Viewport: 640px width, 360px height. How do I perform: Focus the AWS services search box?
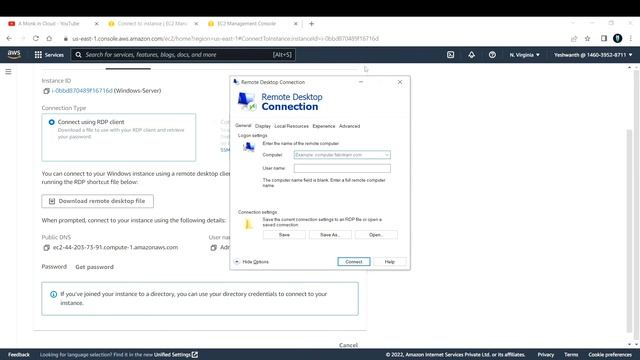(x=183, y=55)
